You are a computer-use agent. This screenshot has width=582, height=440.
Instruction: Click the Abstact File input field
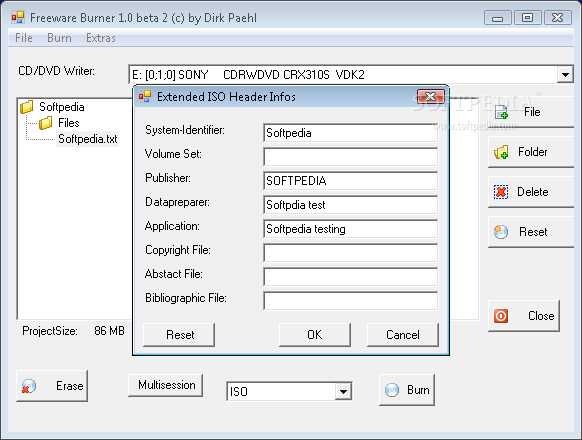coord(350,277)
